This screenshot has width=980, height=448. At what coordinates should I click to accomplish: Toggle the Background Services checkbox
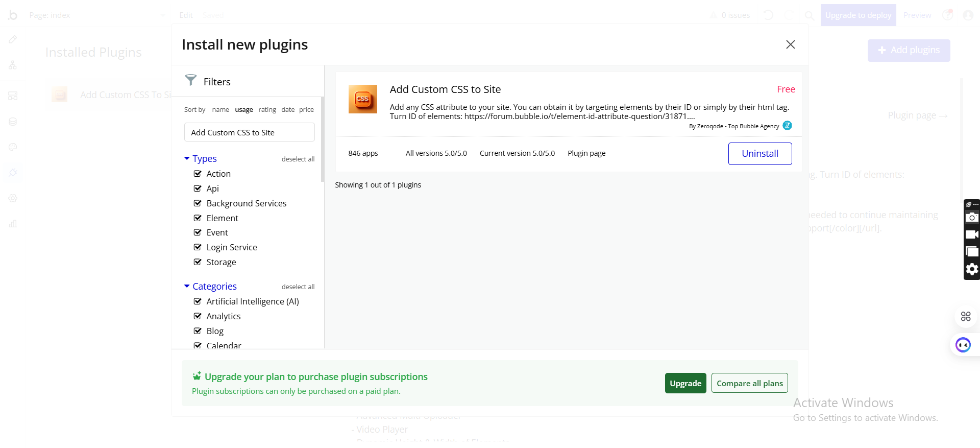(x=198, y=203)
